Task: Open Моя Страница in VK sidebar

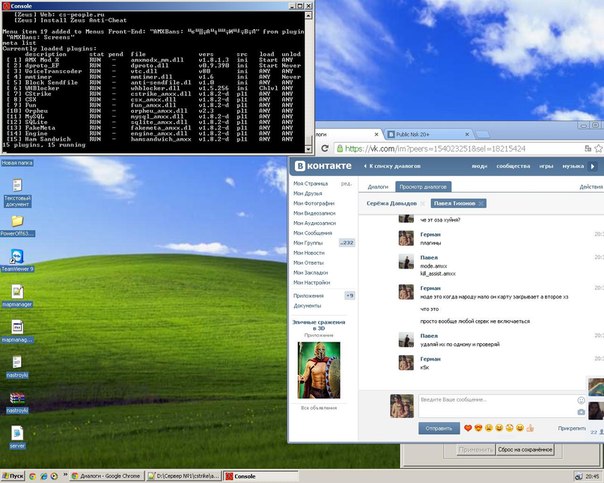Action: pyautogui.click(x=310, y=184)
